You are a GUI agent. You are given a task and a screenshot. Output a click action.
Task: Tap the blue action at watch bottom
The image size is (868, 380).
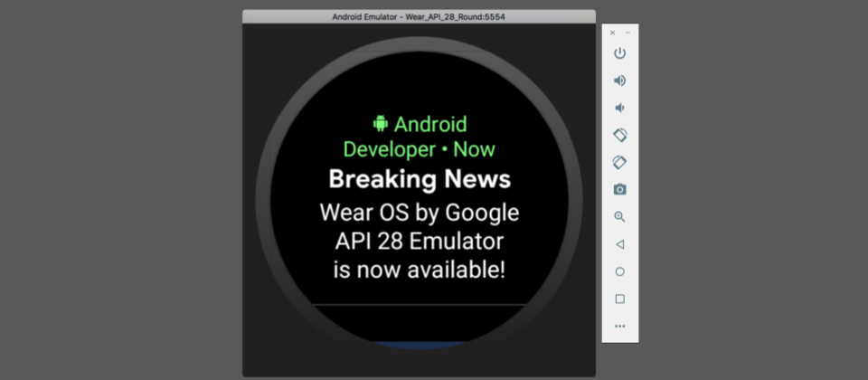click(419, 345)
